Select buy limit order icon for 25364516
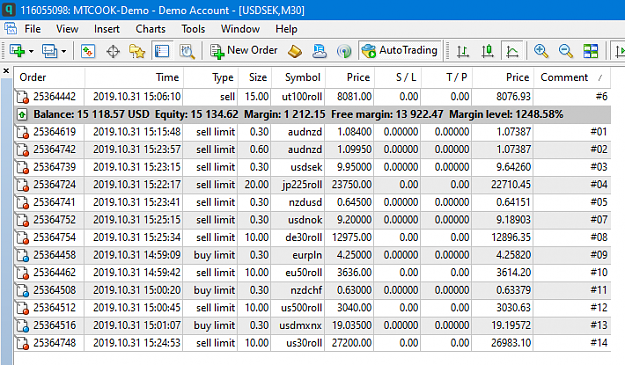 click(x=22, y=326)
